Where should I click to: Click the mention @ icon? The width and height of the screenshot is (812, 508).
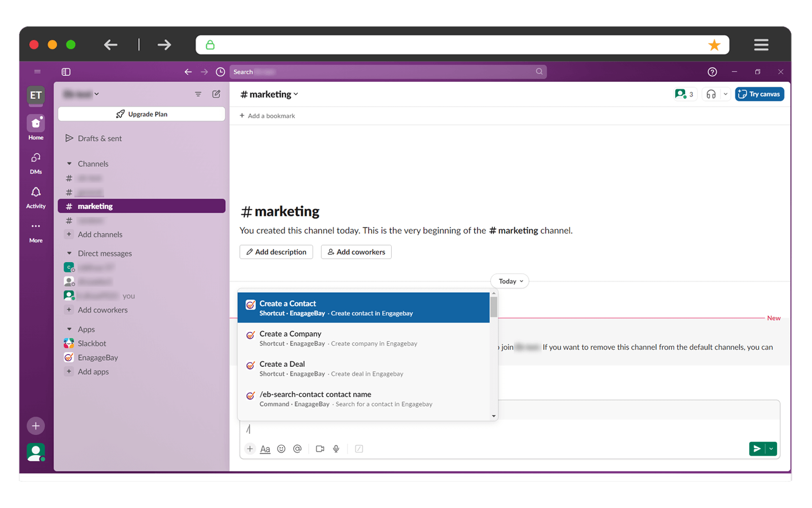(x=297, y=449)
